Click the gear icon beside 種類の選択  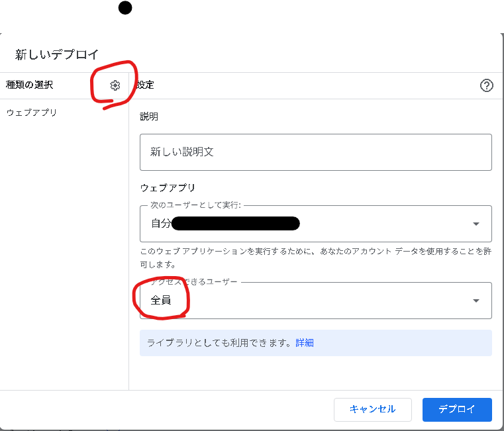point(115,85)
